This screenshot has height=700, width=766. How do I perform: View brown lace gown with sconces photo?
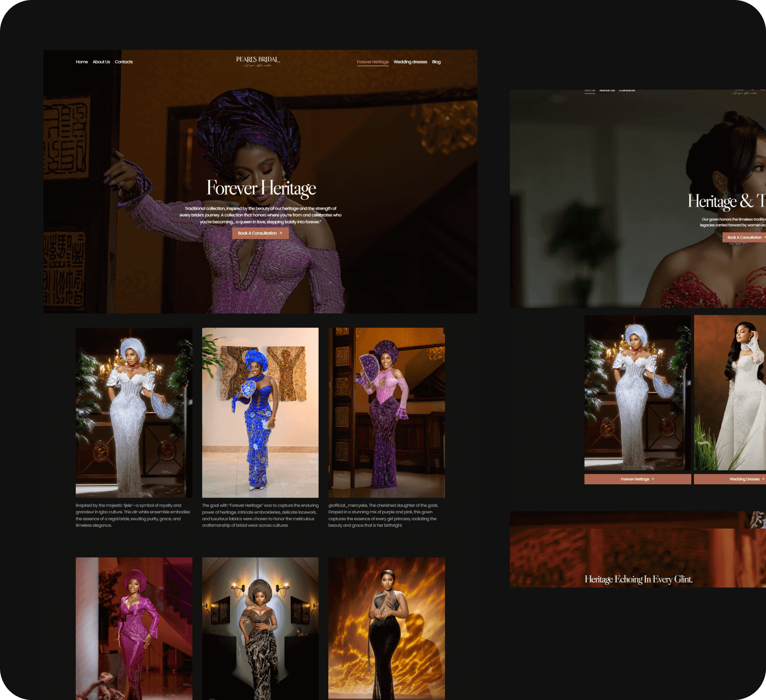260,628
